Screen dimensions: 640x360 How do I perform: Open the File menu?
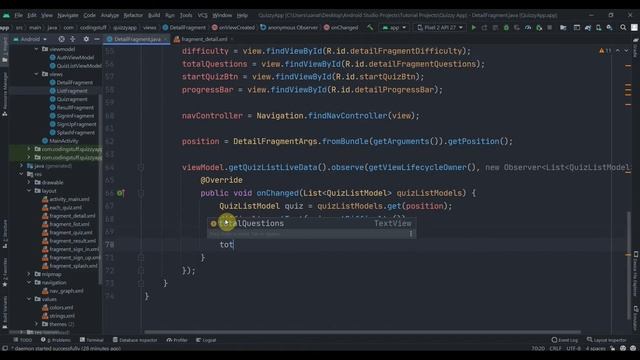point(18,15)
